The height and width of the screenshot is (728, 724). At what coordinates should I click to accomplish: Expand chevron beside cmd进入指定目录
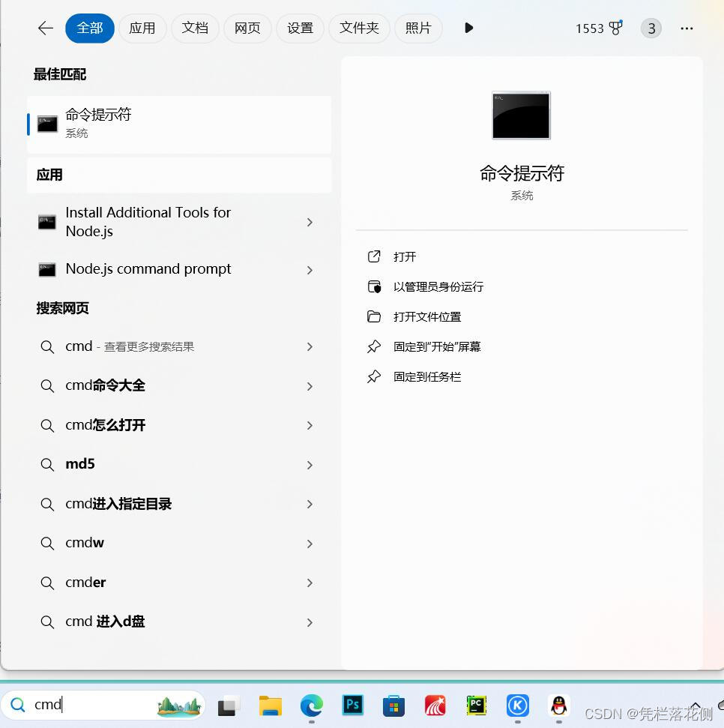click(310, 505)
